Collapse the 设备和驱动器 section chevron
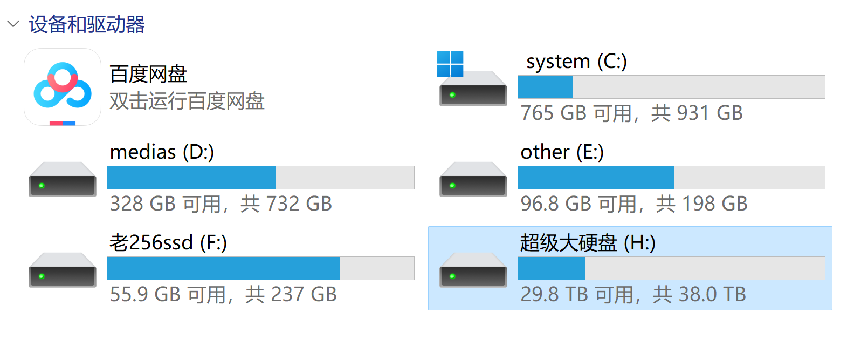 tap(13, 24)
